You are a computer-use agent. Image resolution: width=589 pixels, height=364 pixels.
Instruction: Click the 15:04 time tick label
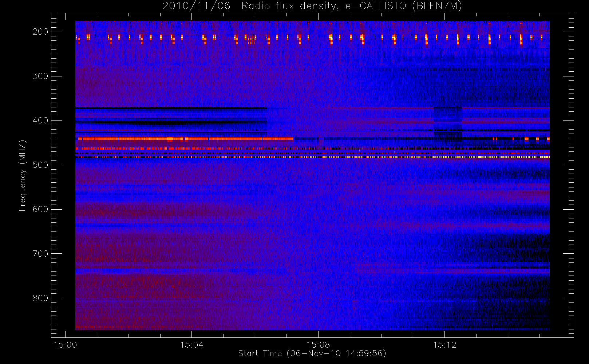click(192, 345)
